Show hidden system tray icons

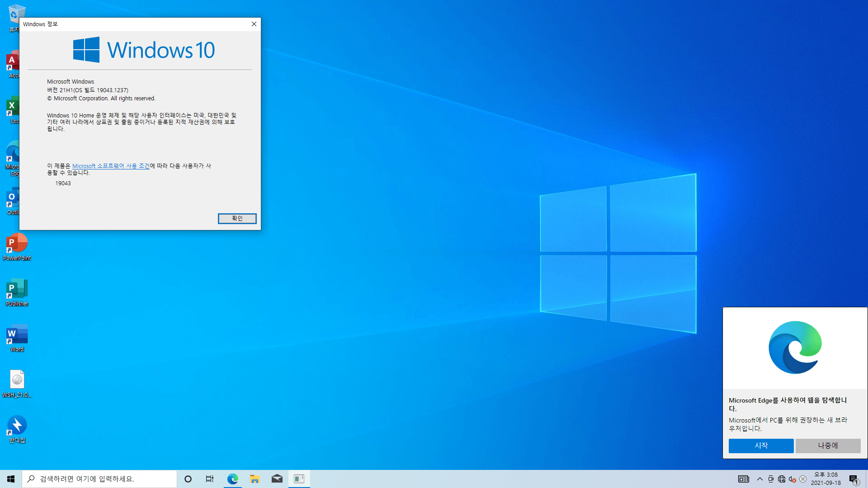pyautogui.click(x=759, y=479)
